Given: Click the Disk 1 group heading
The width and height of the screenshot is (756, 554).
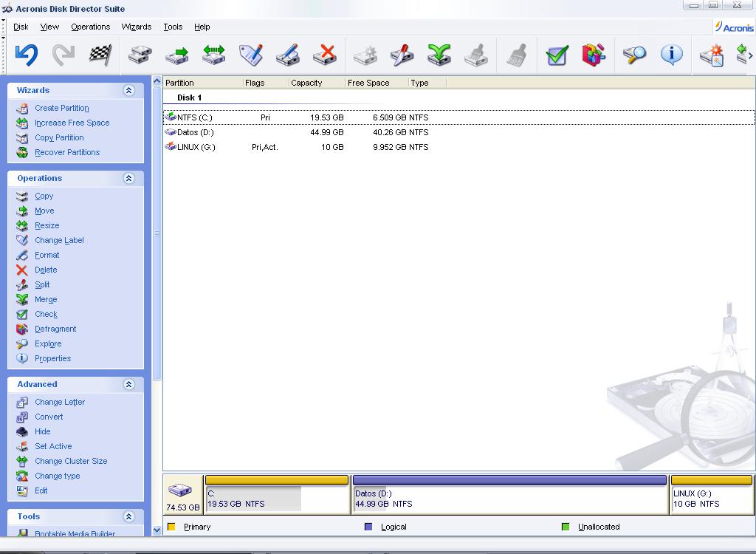Looking at the screenshot, I should coord(190,98).
